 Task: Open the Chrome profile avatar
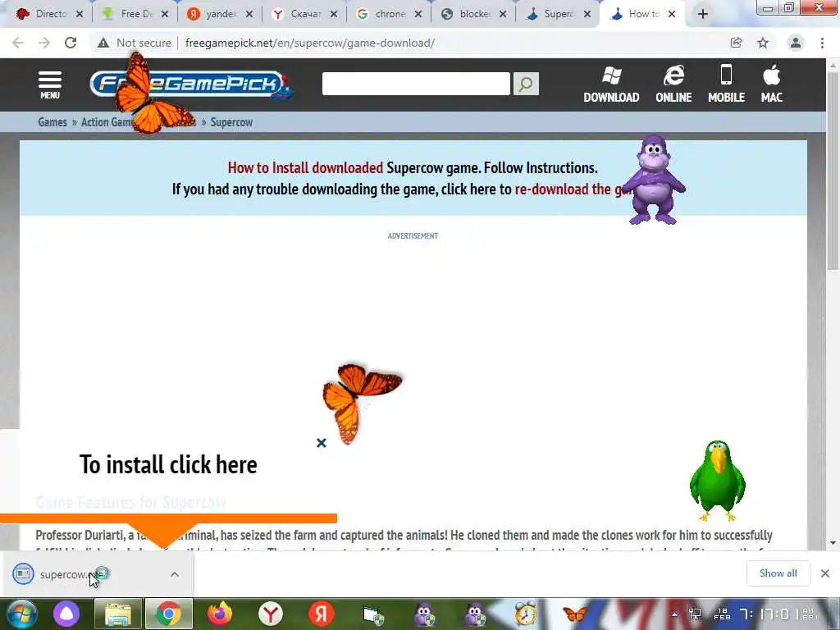click(796, 43)
